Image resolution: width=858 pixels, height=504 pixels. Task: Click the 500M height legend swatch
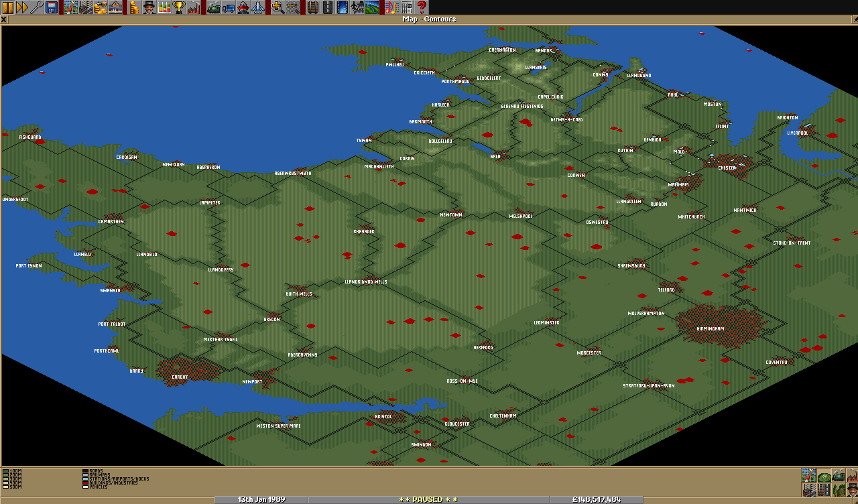tap(5, 487)
